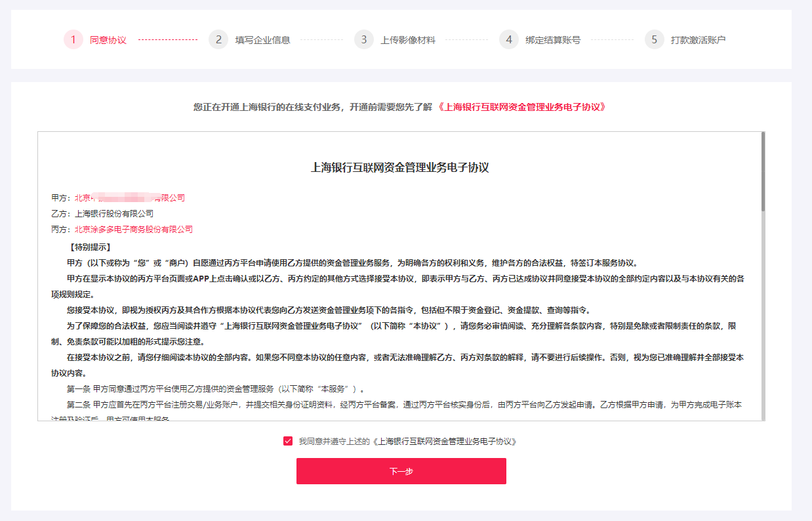812x521 pixels.
Task: Click the paragraph starting 为了保障您的合法权益
Action: (x=397, y=333)
